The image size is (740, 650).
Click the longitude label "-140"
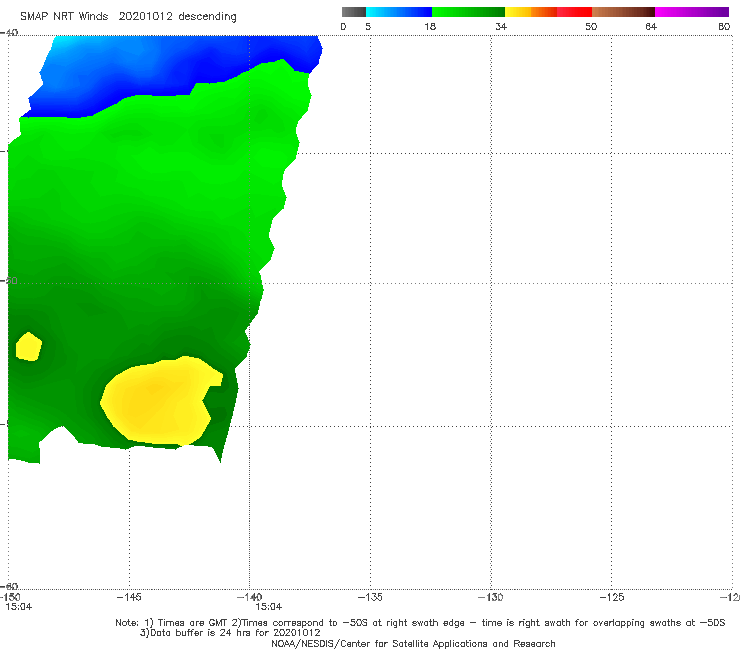pyautogui.click(x=249, y=597)
